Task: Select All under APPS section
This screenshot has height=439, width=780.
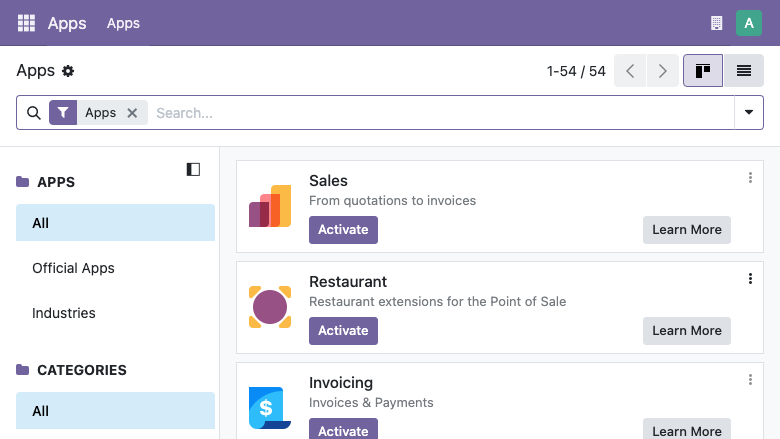Action: (x=115, y=223)
